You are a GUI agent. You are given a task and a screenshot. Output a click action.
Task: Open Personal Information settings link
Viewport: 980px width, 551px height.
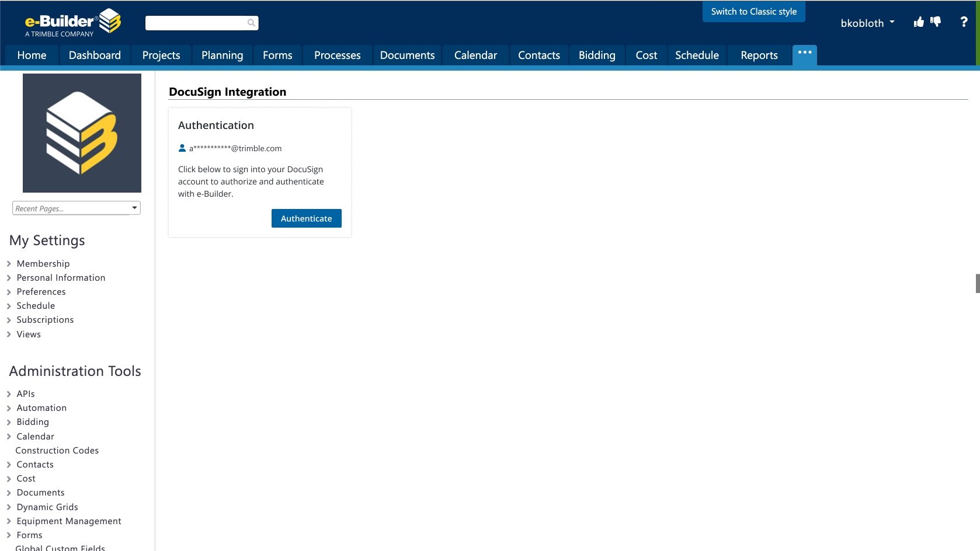pyautogui.click(x=61, y=278)
